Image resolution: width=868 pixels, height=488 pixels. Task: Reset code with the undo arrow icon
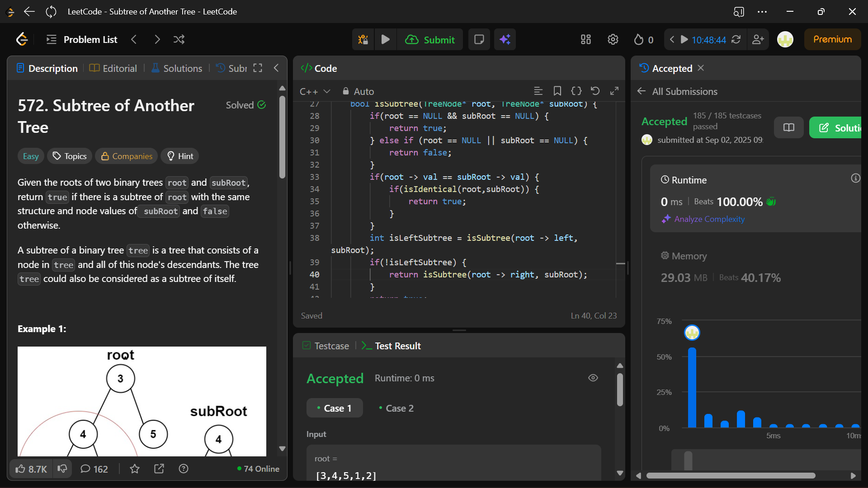[x=595, y=91]
